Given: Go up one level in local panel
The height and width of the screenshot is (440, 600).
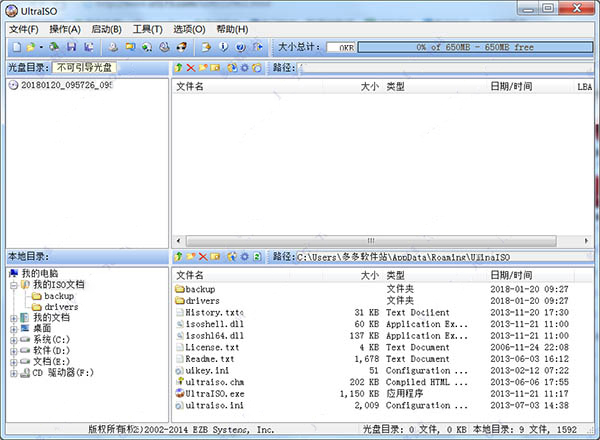Looking at the screenshot, I should tap(178, 256).
